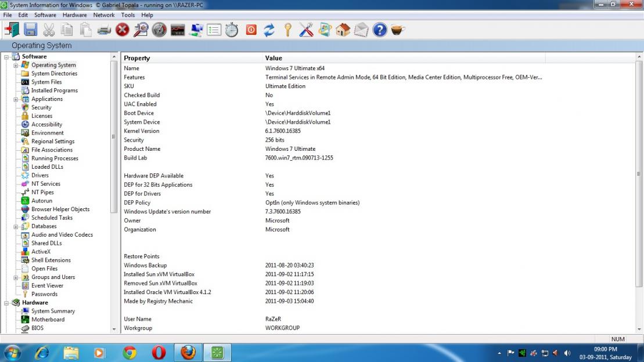Open the Tools menu
The height and width of the screenshot is (362, 644).
(128, 15)
